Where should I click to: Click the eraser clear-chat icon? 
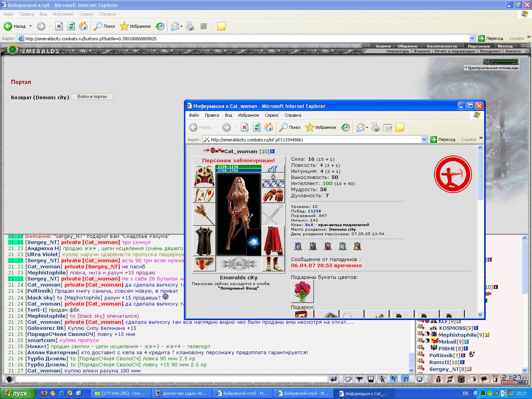click(348, 379)
